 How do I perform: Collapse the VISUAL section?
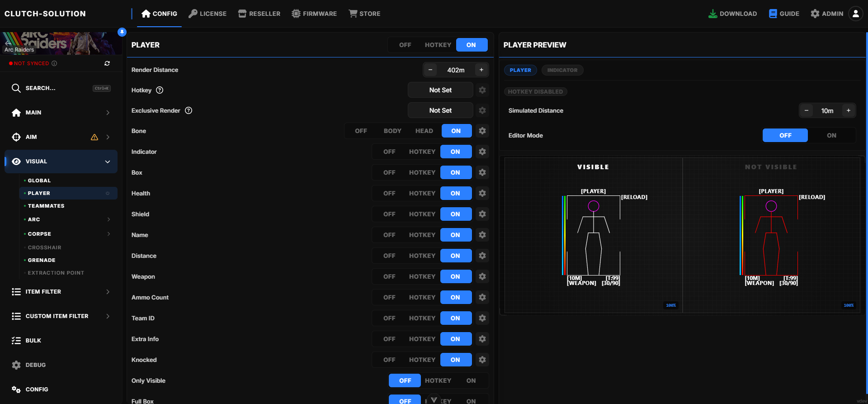click(x=108, y=162)
